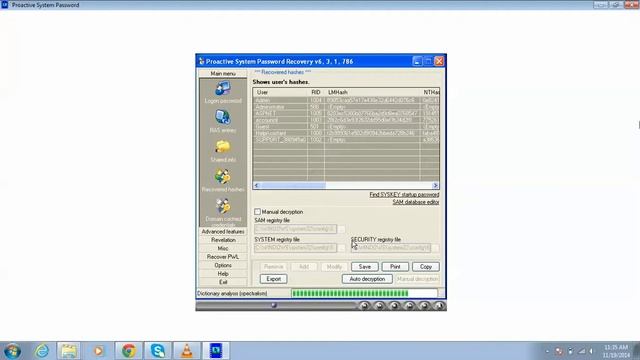Click the greyed Add button

pos(304,267)
